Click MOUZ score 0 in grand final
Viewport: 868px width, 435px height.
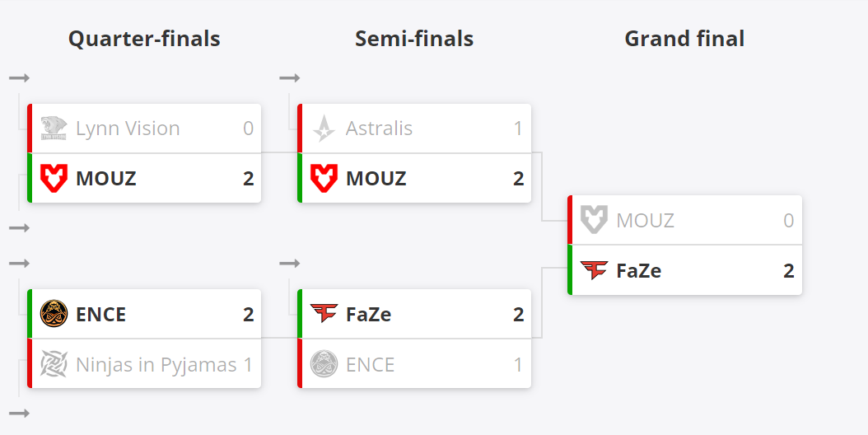(789, 221)
